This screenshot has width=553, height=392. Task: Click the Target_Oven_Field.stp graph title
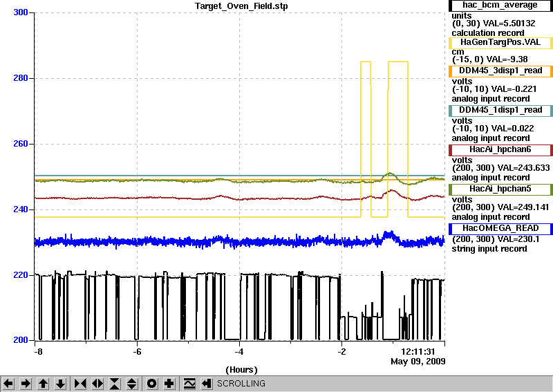tap(241, 6)
